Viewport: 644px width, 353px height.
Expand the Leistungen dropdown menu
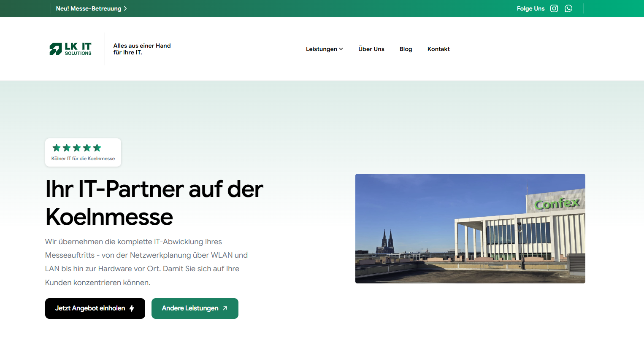[x=324, y=49]
